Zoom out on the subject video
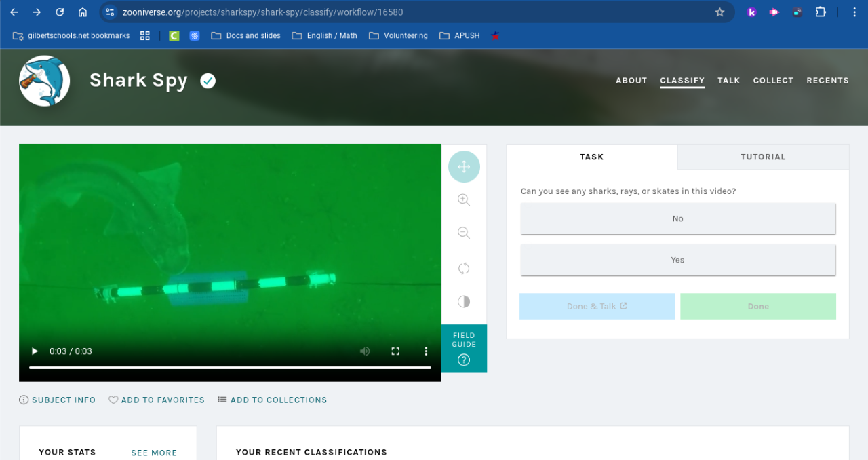Screen dimensions: 868x460 pos(464,233)
